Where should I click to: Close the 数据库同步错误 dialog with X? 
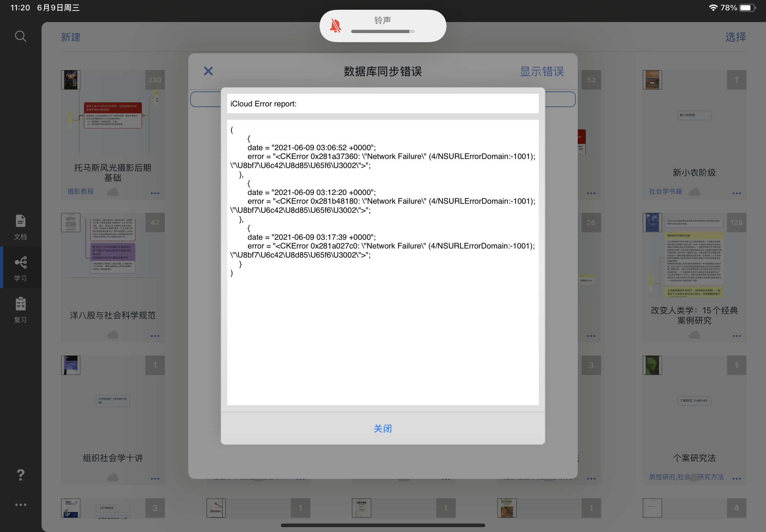pyautogui.click(x=208, y=71)
